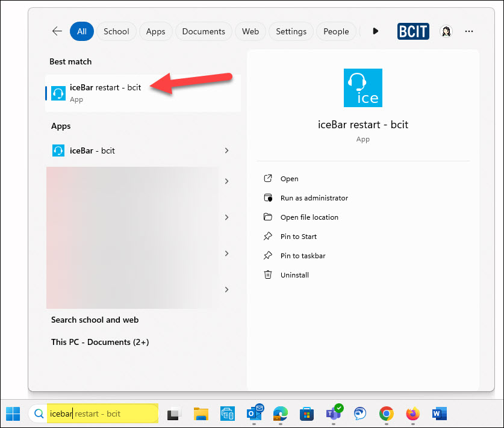The image size is (504, 428).
Task: Launch Outlook from the taskbar
Action: click(254, 414)
